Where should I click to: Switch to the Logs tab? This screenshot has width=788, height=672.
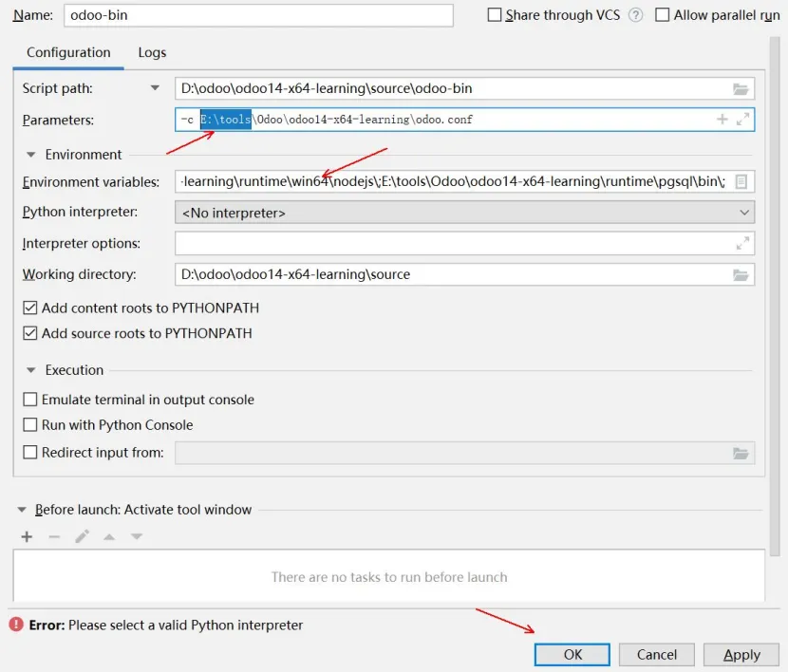coord(152,53)
